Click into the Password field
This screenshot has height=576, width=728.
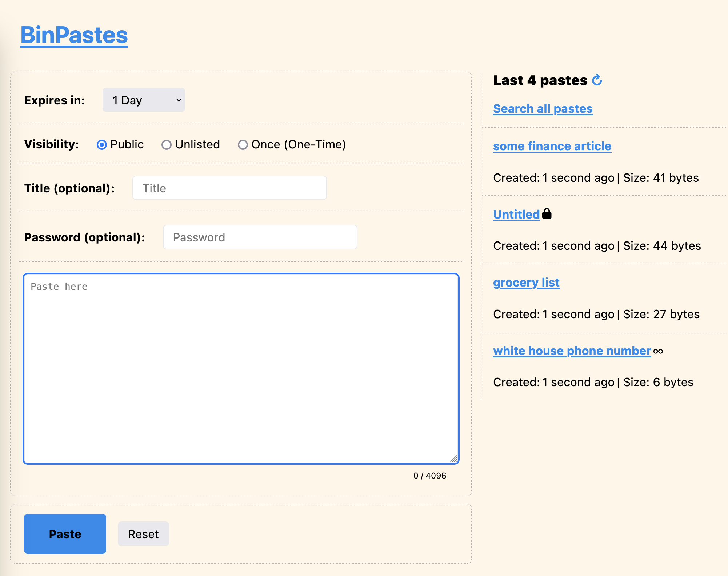260,237
